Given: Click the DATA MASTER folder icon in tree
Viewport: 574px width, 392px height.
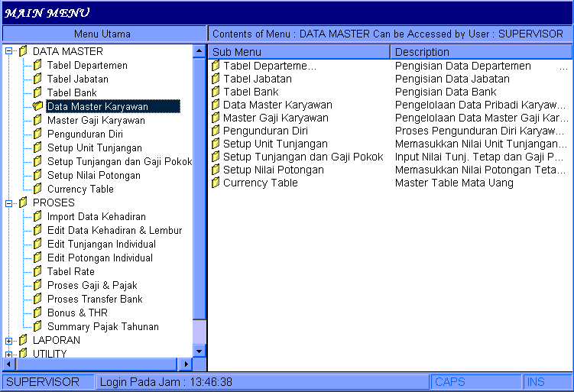Looking at the screenshot, I should (23, 51).
